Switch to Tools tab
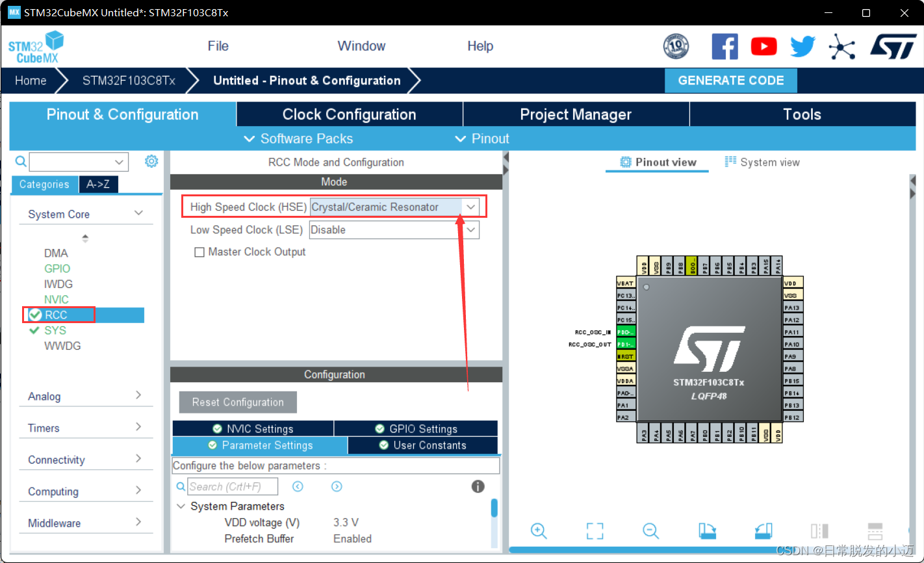Screen dimensions: 924x563 (x=802, y=114)
